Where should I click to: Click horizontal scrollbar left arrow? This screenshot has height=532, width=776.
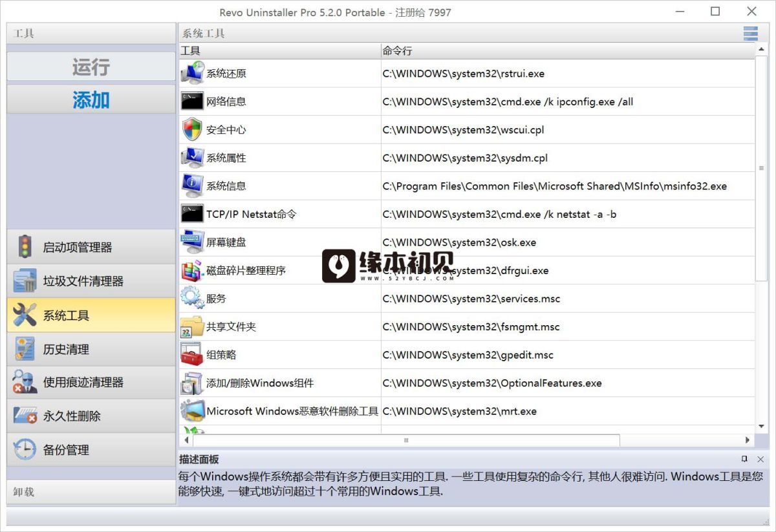pyautogui.click(x=186, y=440)
